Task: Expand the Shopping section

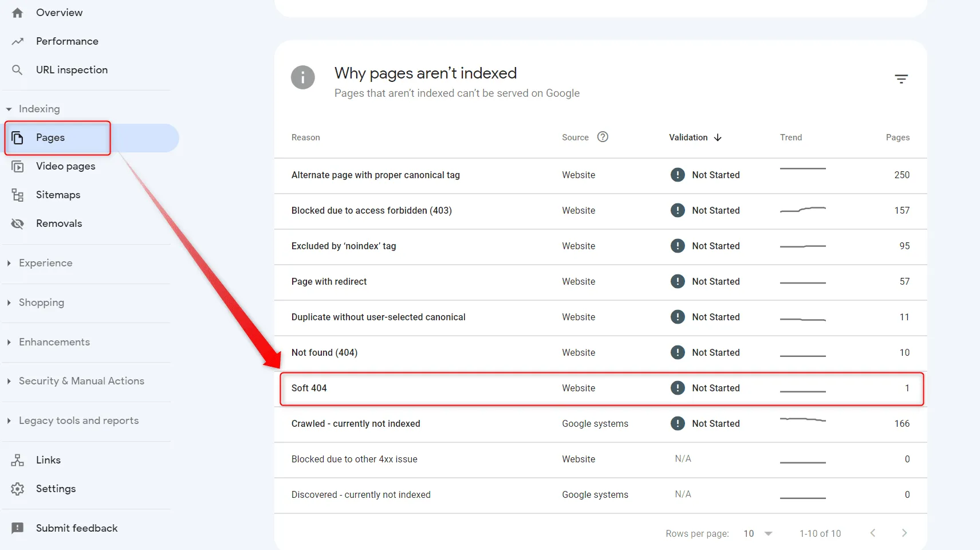Action: point(9,302)
